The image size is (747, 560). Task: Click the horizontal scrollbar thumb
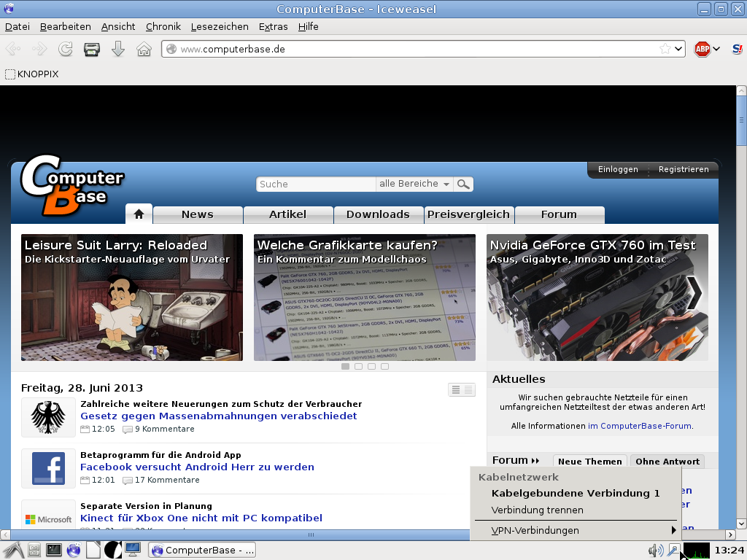(x=311, y=534)
